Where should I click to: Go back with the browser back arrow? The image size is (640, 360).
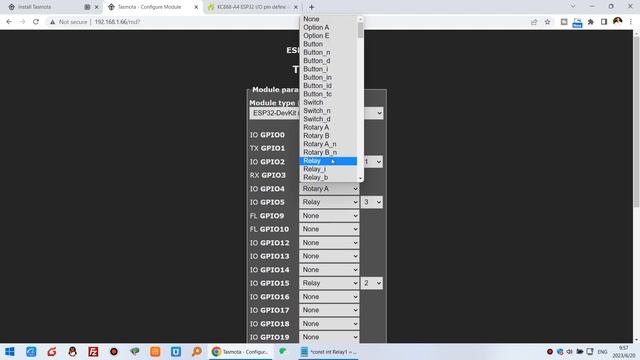pos(9,22)
